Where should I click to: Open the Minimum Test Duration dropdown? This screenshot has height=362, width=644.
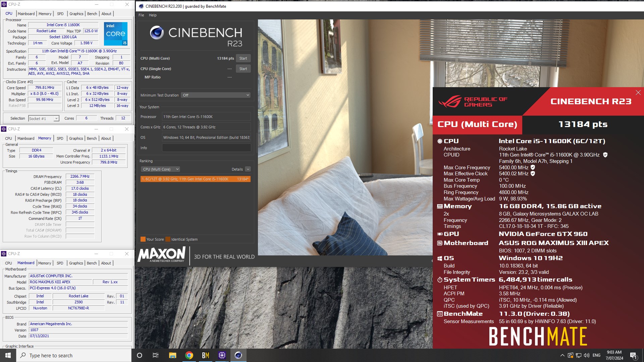tap(216, 95)
